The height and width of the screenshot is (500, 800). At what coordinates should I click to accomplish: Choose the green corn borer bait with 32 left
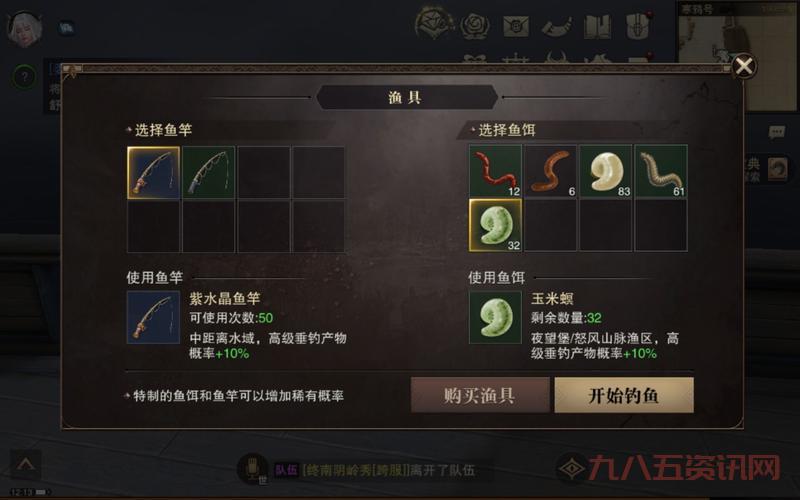(495, 225)
